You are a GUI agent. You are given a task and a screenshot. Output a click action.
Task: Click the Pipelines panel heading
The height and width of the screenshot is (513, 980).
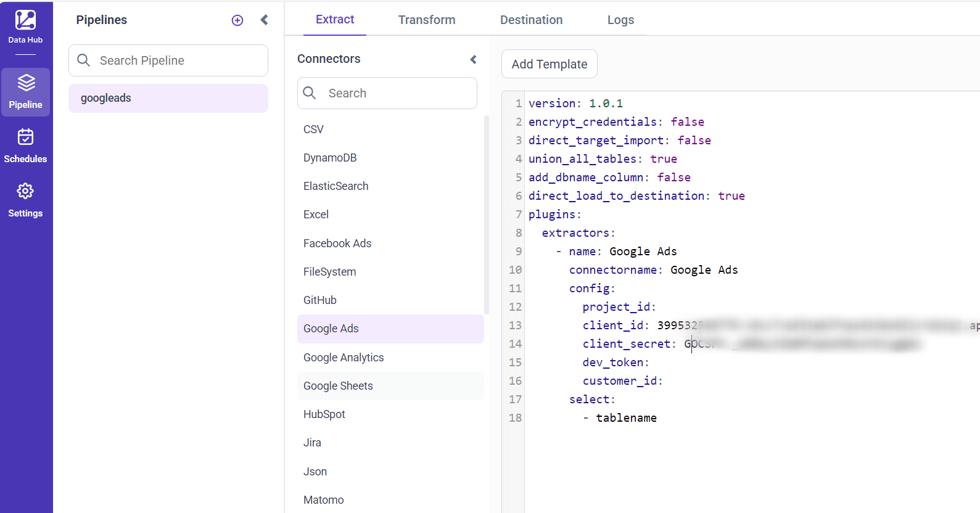point(102,20)
